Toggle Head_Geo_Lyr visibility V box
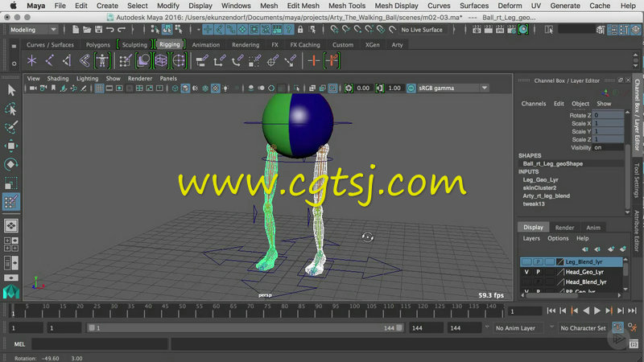The image size is (644, 362). 526,272
